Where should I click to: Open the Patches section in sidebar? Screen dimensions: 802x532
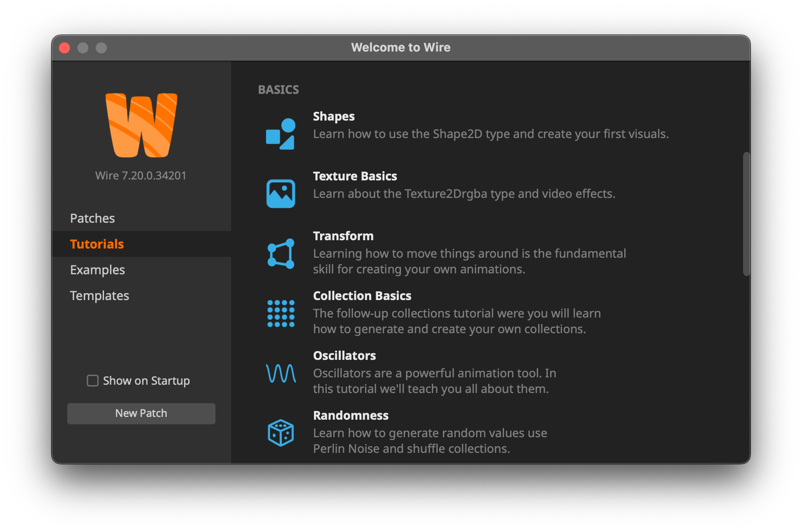[93, 218]
